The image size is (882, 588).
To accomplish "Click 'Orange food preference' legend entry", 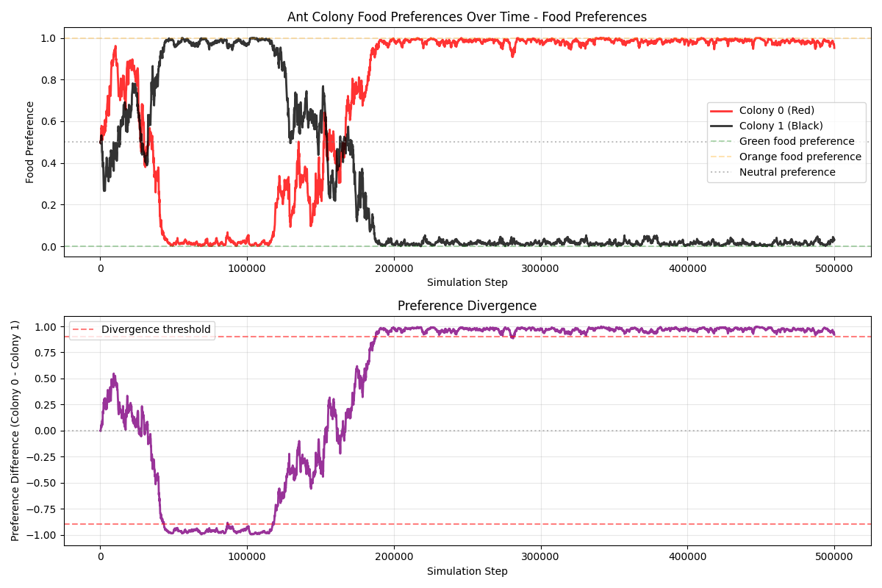I will coord(800,157).
